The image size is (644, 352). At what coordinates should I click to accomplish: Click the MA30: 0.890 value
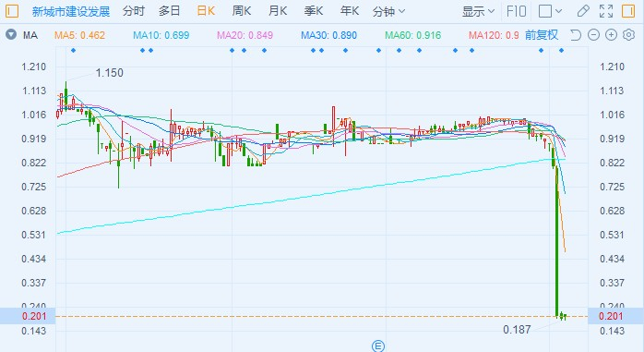point(328,35)
